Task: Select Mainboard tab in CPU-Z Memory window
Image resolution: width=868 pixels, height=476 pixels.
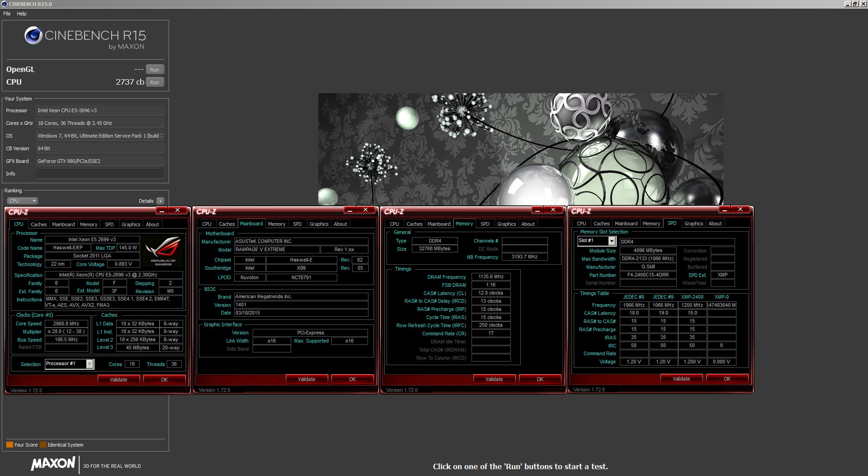Action: coord(439,224)
